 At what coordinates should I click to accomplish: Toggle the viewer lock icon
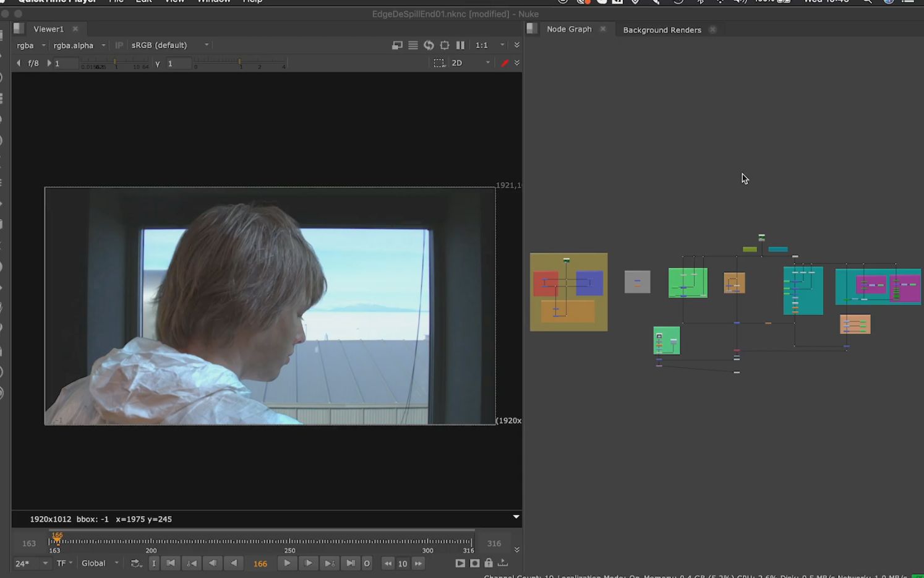point(489,563)
